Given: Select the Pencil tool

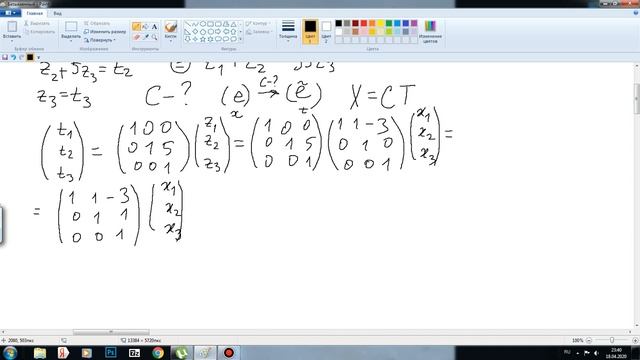Looking at the screenshot, I should 136,27.
